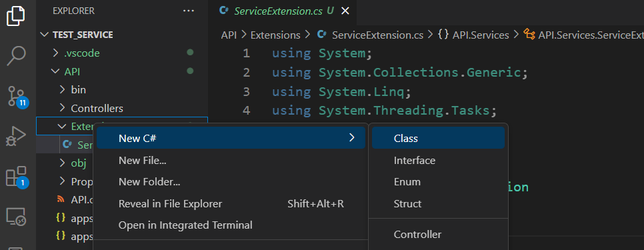Click line number 1 in the gutter

tap(246, 53)
